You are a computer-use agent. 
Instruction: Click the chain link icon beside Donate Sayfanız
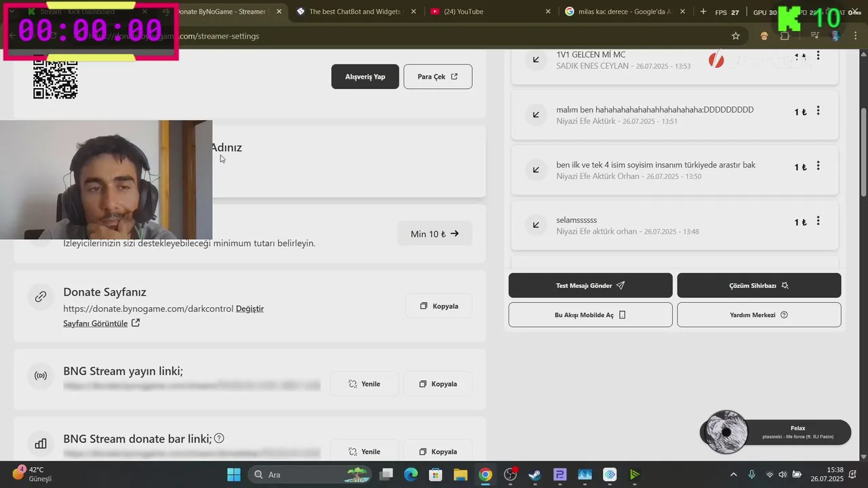[x=41, y=296]
